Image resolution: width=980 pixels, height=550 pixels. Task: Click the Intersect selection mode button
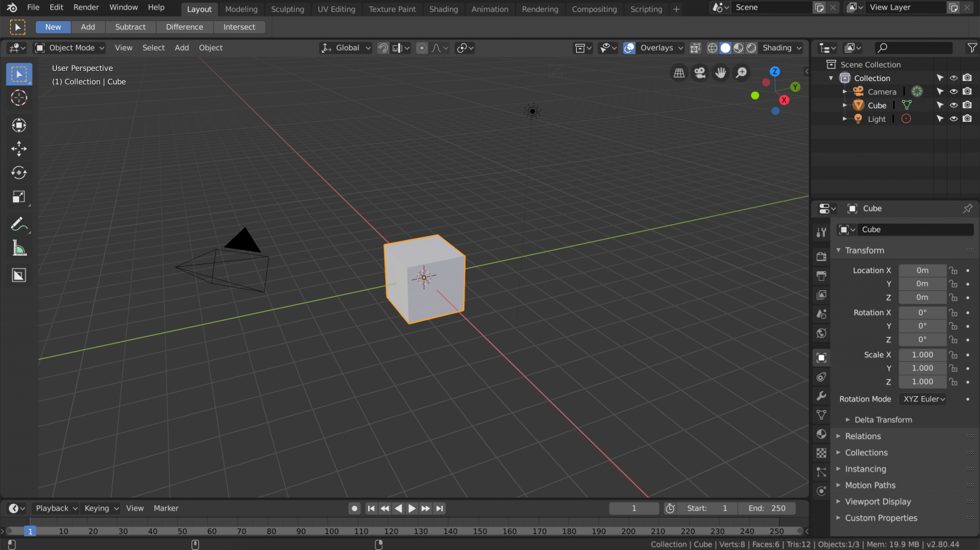click(x=239, y=27)
